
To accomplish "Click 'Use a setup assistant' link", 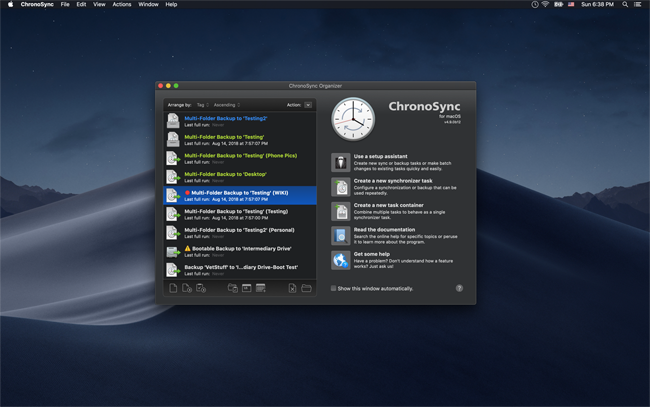I will (x=381, y=156).
